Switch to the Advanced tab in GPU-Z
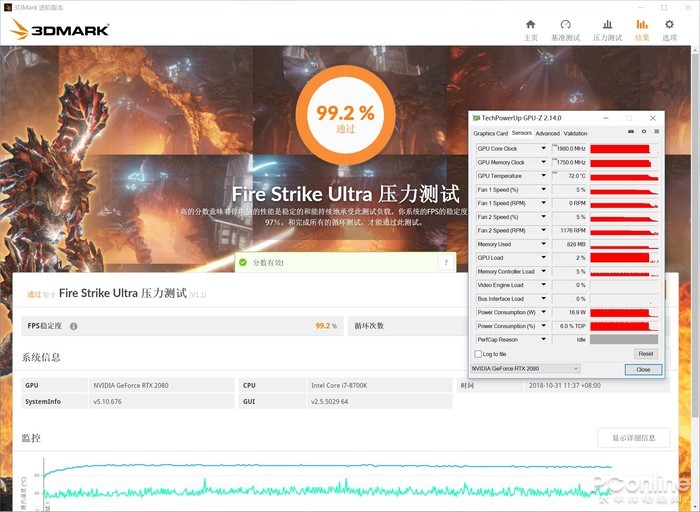Screen dimensions: 700x512 coord(547,133)
